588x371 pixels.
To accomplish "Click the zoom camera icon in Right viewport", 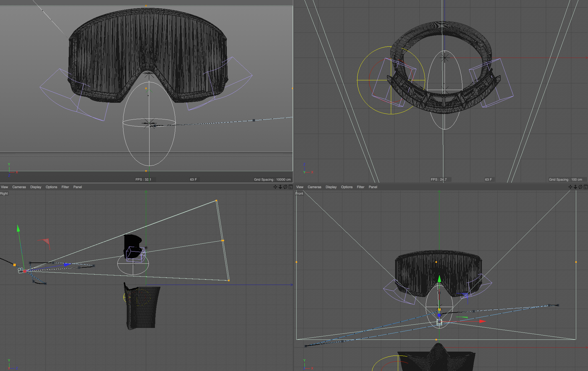I will pos(280,187).
